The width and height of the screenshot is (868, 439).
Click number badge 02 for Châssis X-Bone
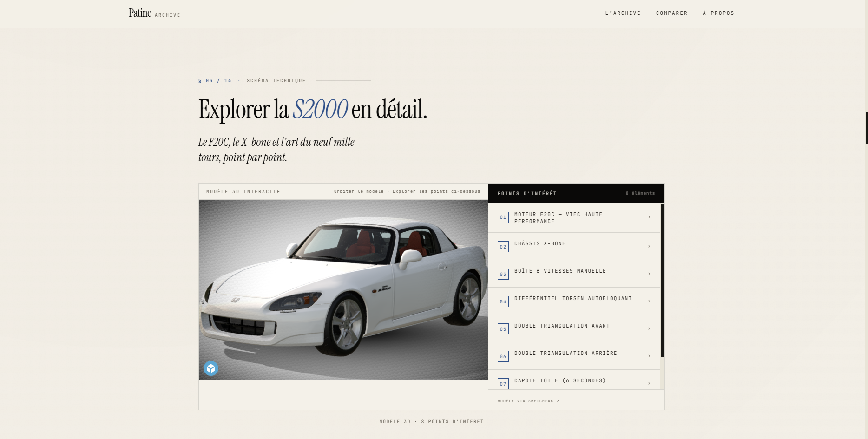(x=503, y=247)
